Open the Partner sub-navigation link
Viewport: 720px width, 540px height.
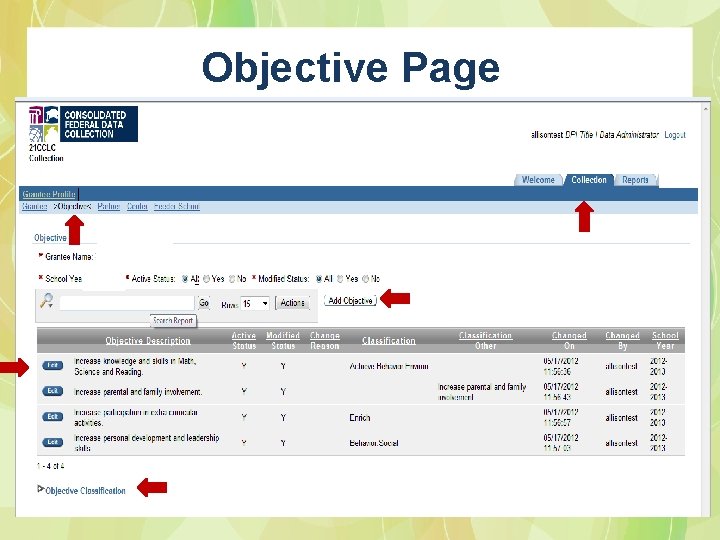point(108,207)
